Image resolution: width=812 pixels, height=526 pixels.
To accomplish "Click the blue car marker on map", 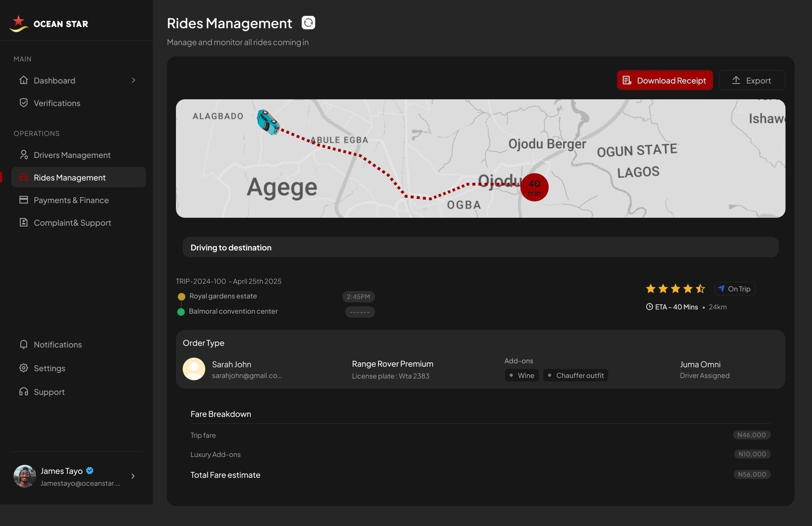I will (x=267, y=122).
